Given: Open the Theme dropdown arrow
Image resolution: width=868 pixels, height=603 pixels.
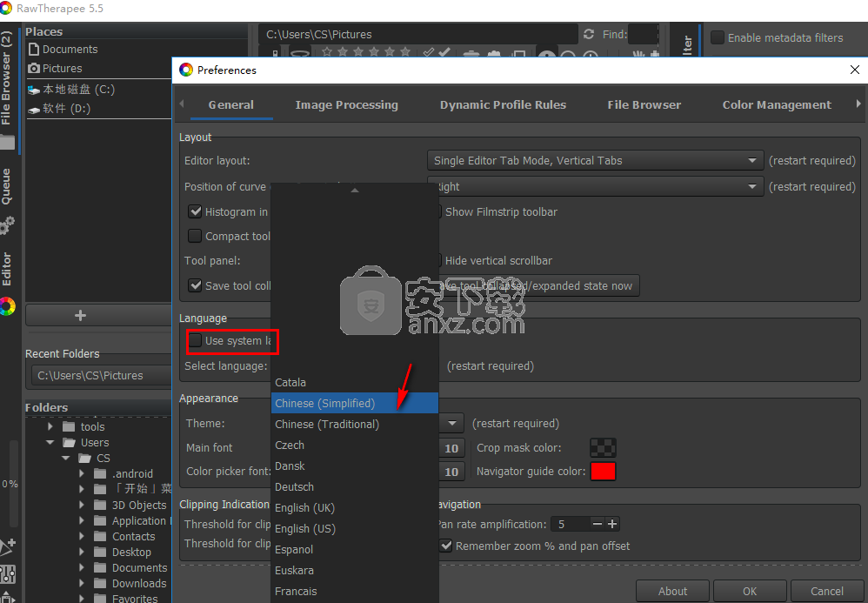Looking at the screenshot, I should coord(452,423).
